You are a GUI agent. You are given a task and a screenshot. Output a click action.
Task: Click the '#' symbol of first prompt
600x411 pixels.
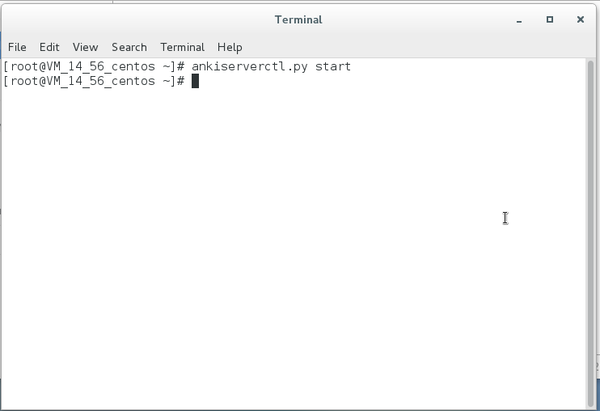tap(181, 67)
